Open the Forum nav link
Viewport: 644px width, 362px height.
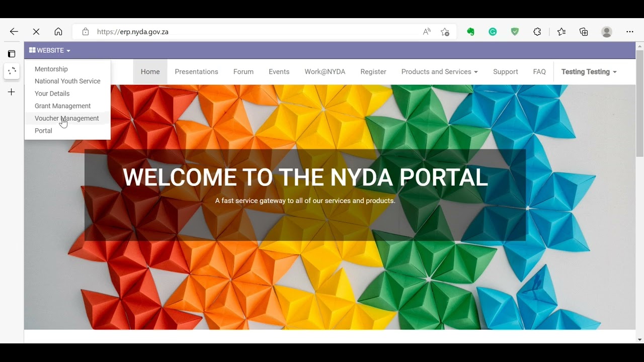243,72
